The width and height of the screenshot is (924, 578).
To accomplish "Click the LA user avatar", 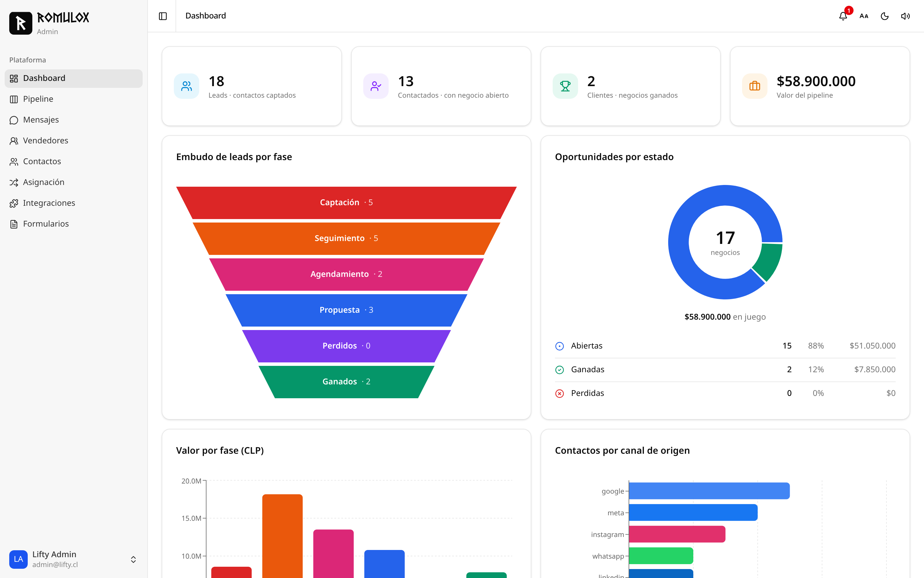I will pos(18,559).
